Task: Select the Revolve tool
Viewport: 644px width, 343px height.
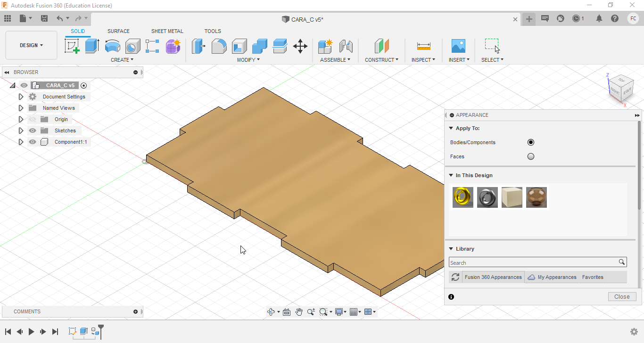Action: point(112,46)
